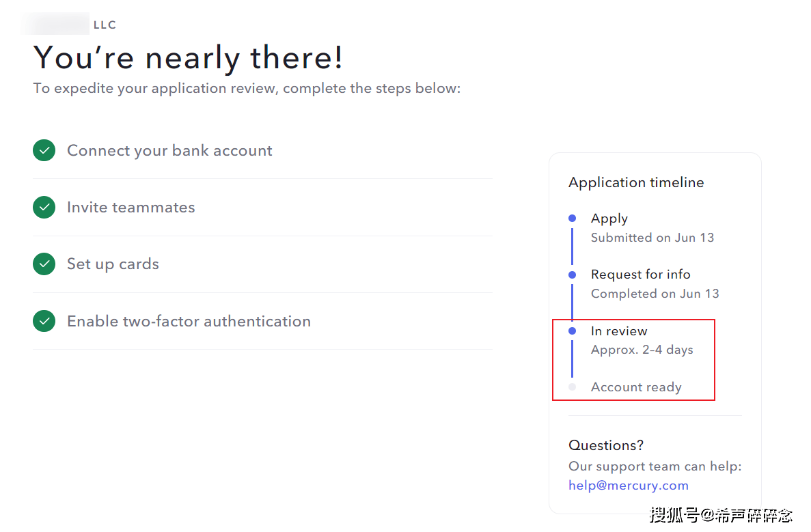Image resolution: width=811 pixels, height=532 pixels.
Task: Click the Submitted on Jun 13 text
Action: coord(652,238)
